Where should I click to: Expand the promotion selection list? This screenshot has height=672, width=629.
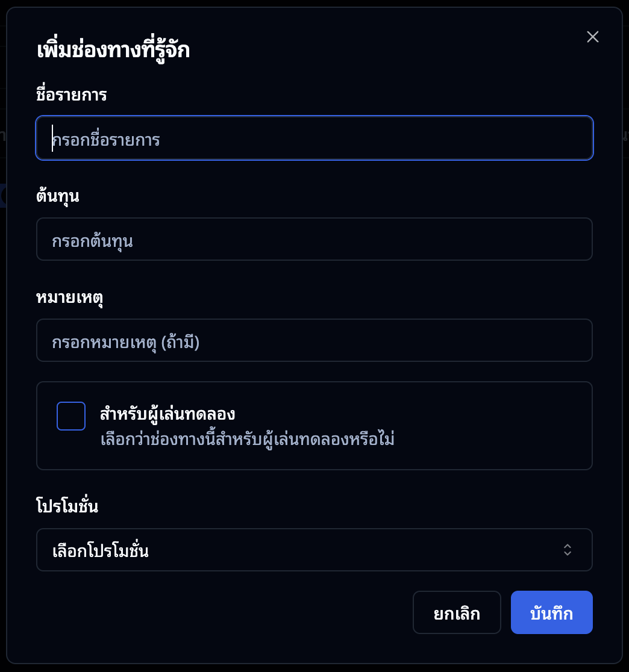314,550
